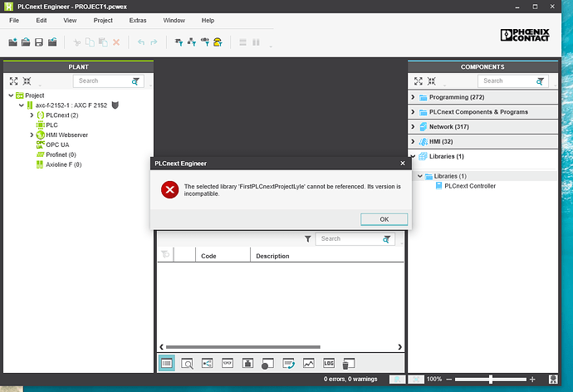This screenshot has height=392, width=573.
Task: Click the zoom slider in the status bar
Action: tap(492, 379)
